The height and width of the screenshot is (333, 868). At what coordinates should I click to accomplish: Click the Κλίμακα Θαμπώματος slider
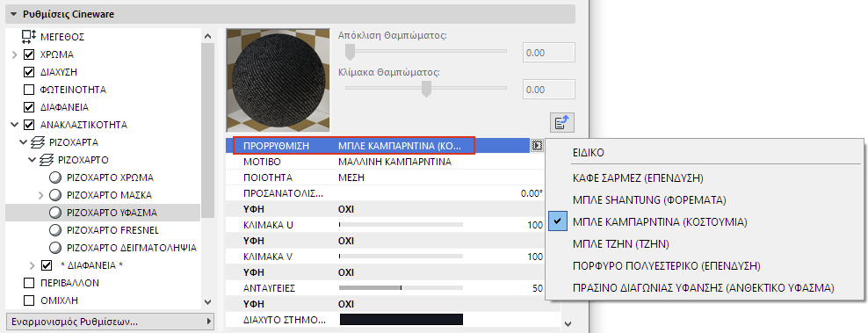[x=426, y=88]
